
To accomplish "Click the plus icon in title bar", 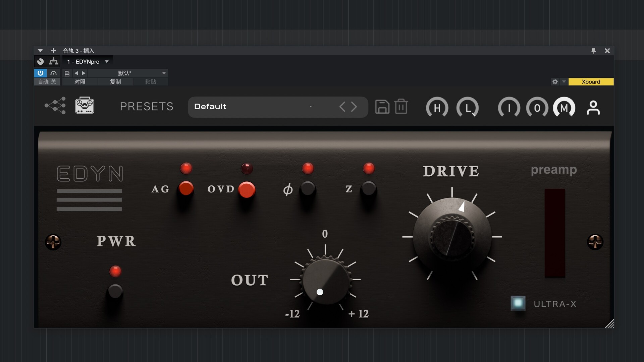I will [x=53, y=51].
